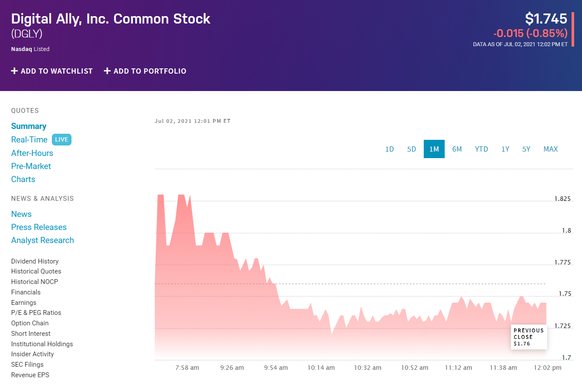Viewport: 582px width, 392px height.
Task: Show the MAX chart range
Action: click(x=551, y=149)
